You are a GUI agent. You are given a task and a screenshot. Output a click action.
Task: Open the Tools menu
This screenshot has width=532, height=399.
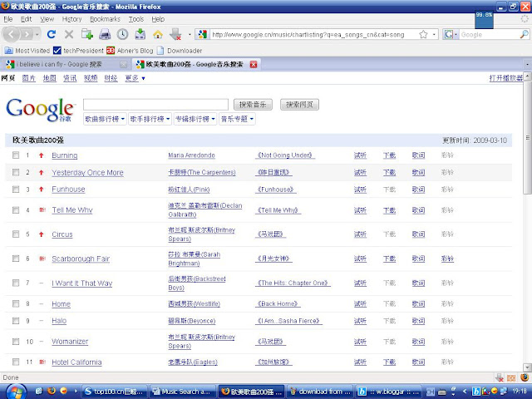click(x=136, y=19)
